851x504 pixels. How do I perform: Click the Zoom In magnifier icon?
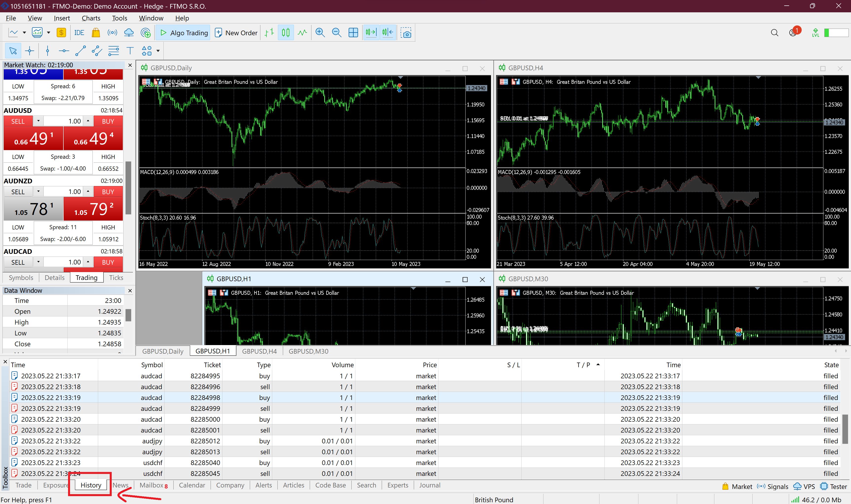tap(320, 33)
